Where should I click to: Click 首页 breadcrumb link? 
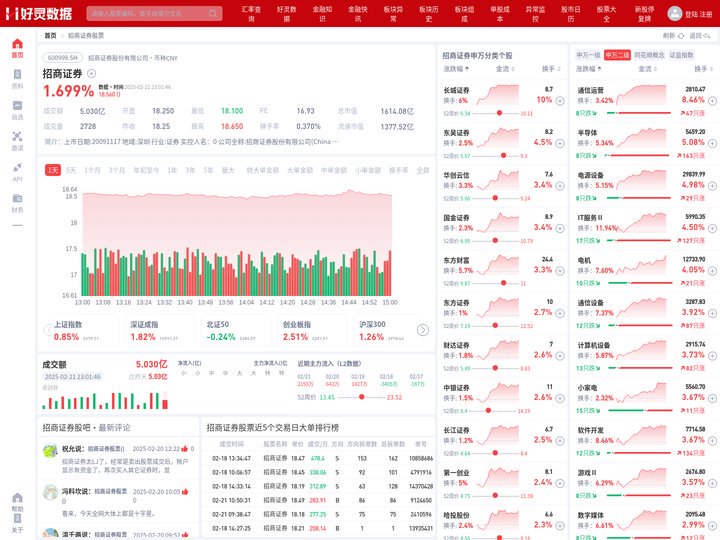51,36
